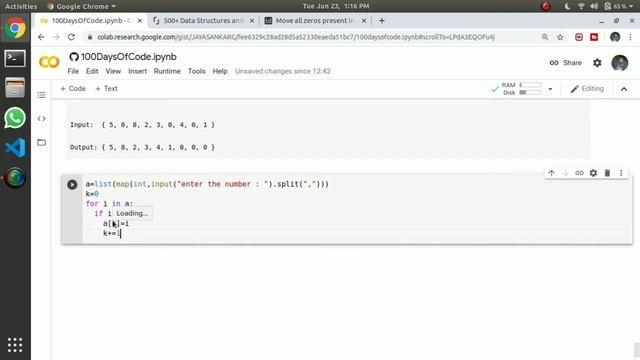Delete the cell with trash icon
The image size is (640, 360).
coord(607,173)
